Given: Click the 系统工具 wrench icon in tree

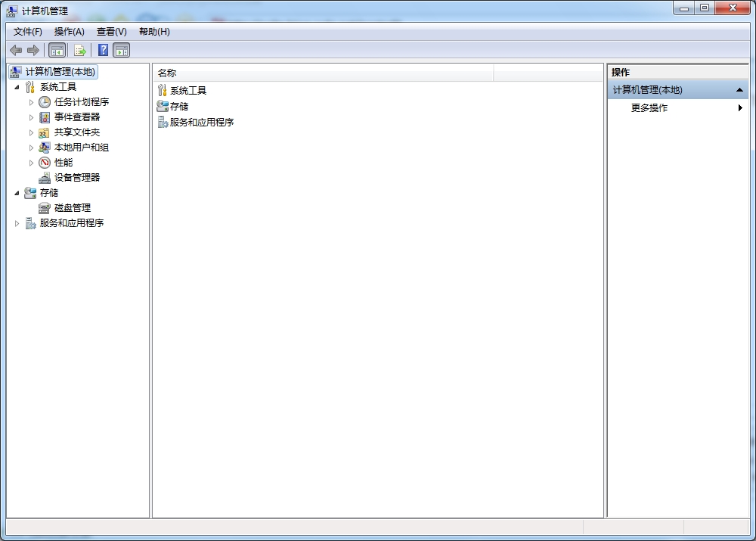Looking at the screenshot, I should click(x=30, y=87).
